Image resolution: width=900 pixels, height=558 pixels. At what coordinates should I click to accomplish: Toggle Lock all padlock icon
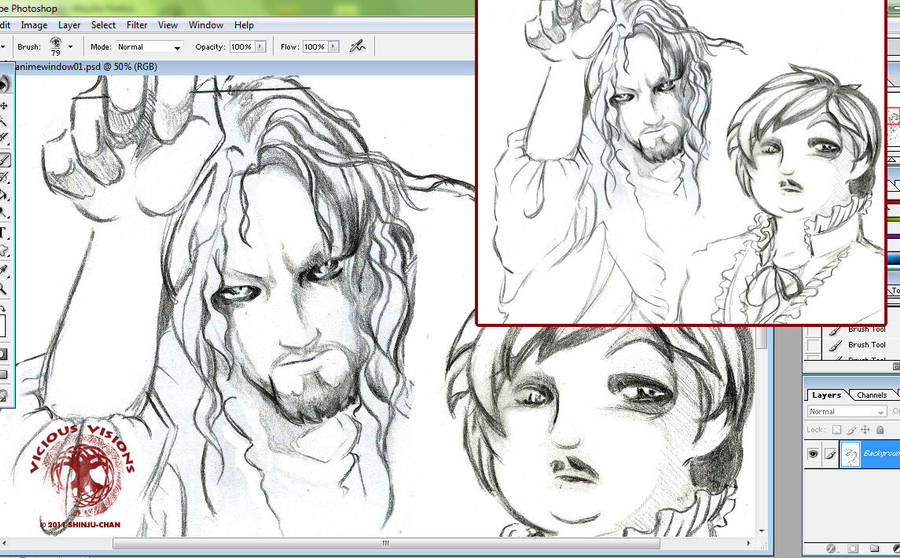coord(880,429)
